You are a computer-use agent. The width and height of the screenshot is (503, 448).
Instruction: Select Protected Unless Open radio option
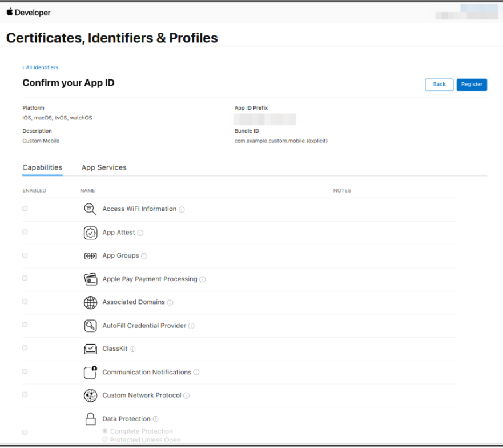coord(105,439)
